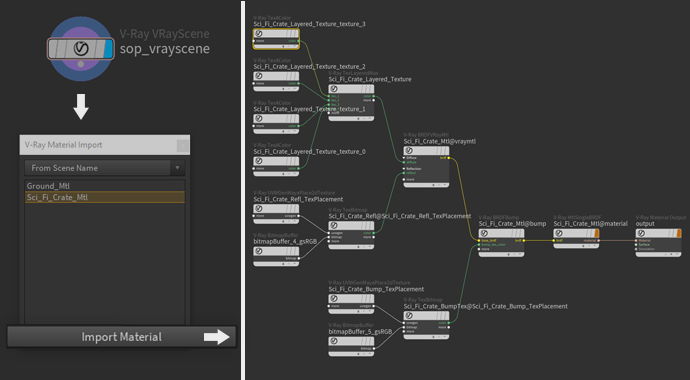Expand 'more' on texture_1 node
Viewport: 690px width, 380px height.
(255, 126)
